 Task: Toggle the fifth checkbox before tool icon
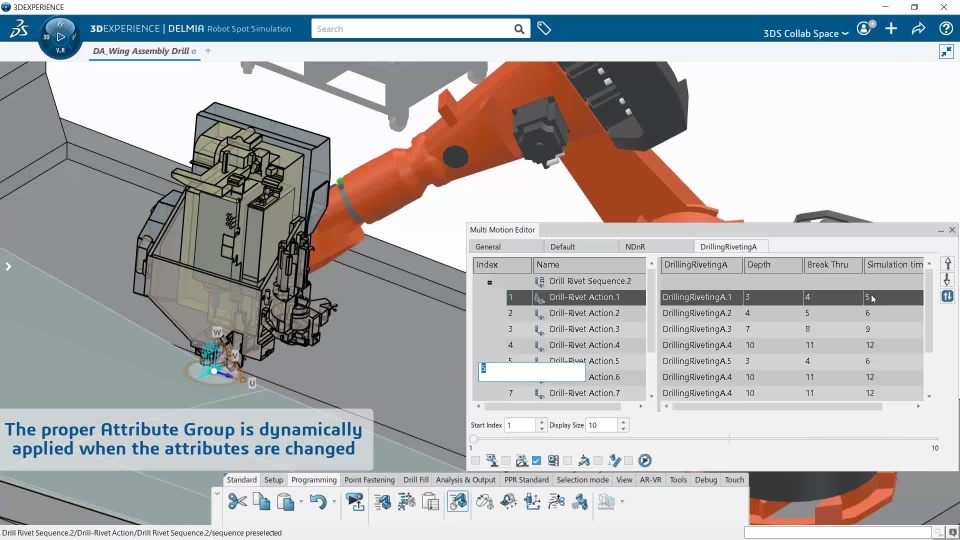pyautogui.click(x=598, y=460)
